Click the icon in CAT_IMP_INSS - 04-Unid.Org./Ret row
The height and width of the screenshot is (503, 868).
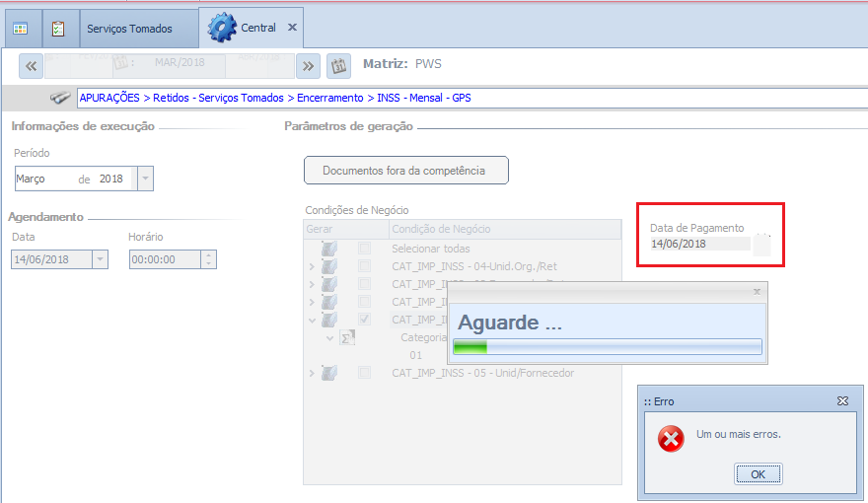coord(329,266)
